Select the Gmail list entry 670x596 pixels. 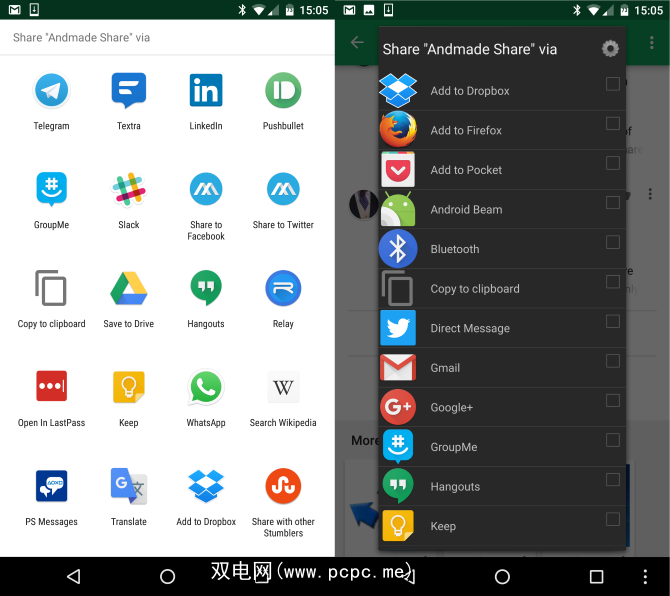[502, 368]
